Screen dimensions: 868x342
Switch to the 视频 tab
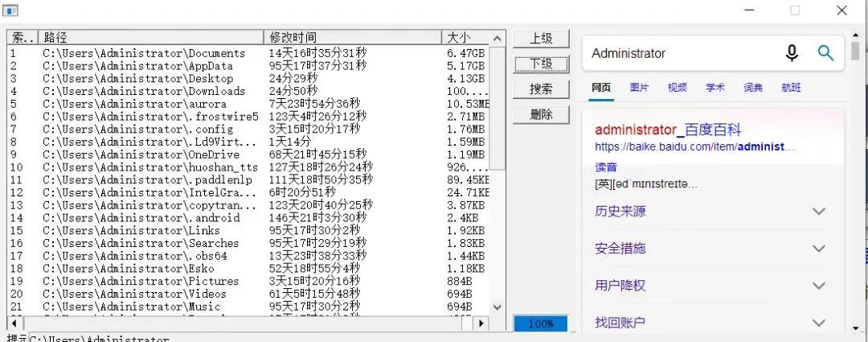[x=677, y=88]
